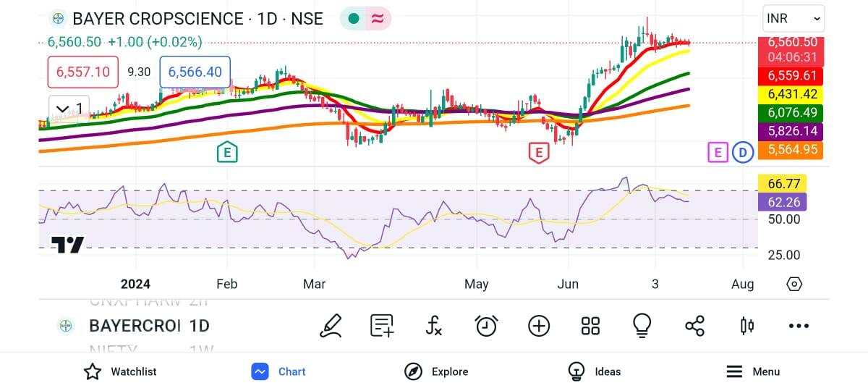Screen dimensions: 868x391
Task: Click the Aug label on time axis
Action: (x=743, y=284)
